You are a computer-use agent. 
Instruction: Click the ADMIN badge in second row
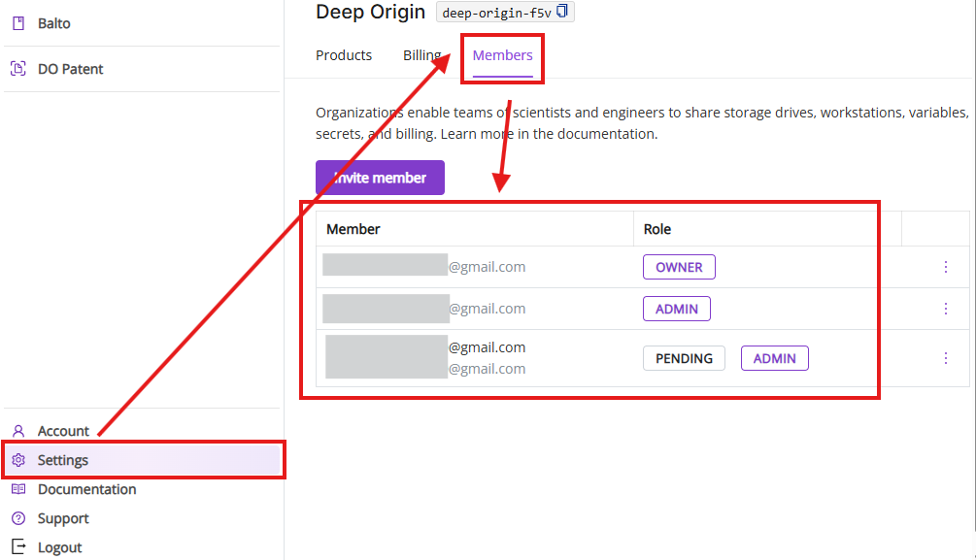[x=677, y=309]
